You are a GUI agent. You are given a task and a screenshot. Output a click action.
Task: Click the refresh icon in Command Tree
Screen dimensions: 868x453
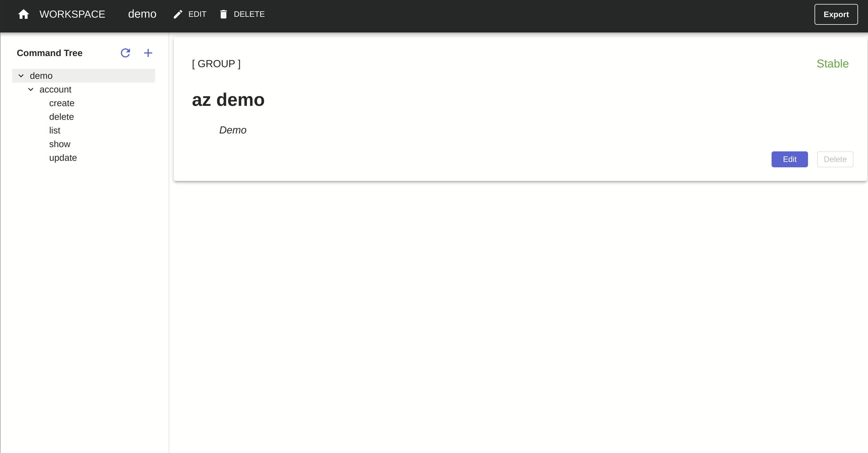(125, 53)
